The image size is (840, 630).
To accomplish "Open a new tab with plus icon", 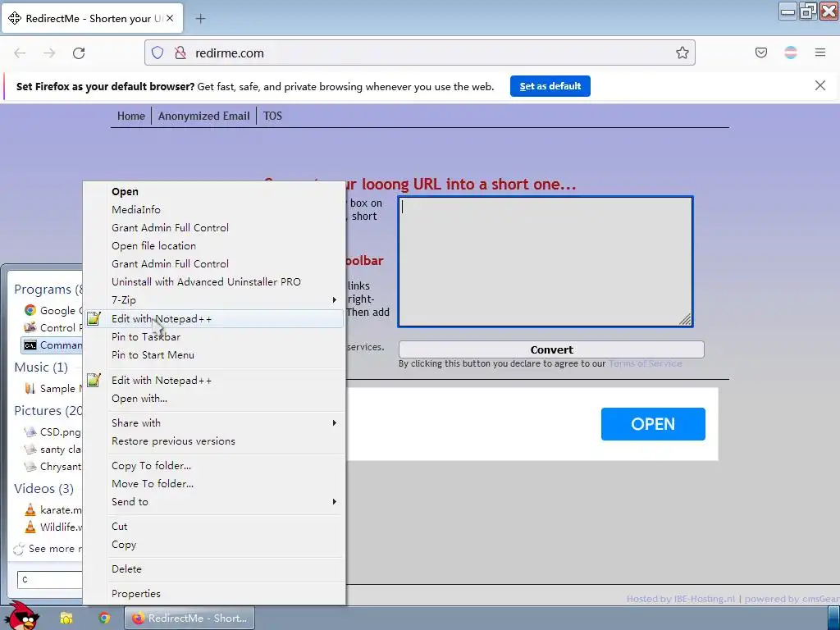I will coord(200,19).
